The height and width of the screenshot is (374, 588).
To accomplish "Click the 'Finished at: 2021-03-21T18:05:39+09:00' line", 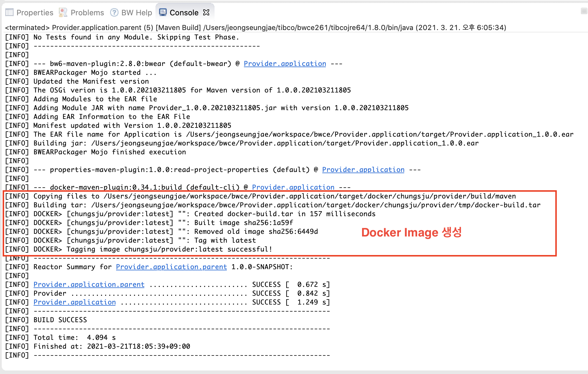I will click(98, 346).
